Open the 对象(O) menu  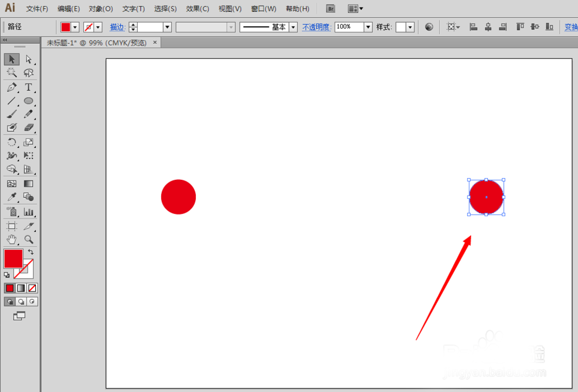[101, 9]
